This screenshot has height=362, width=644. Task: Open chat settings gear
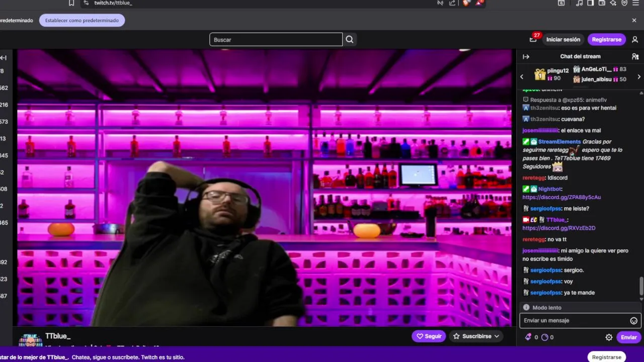coord(609,337)
